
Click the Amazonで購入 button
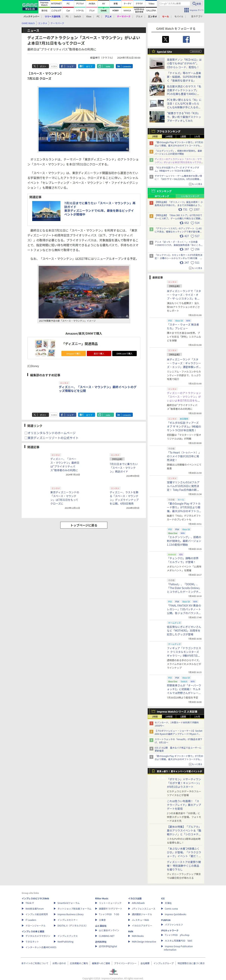[x=73, y=353]
